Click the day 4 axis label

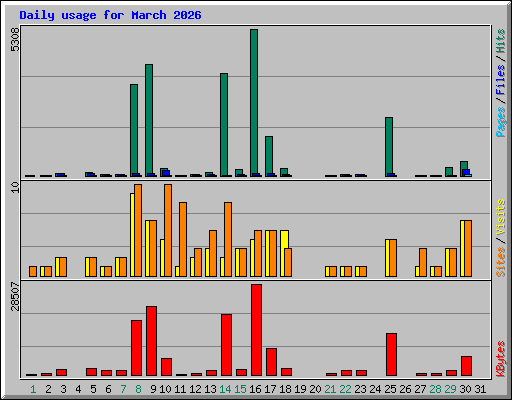(78, 389)
